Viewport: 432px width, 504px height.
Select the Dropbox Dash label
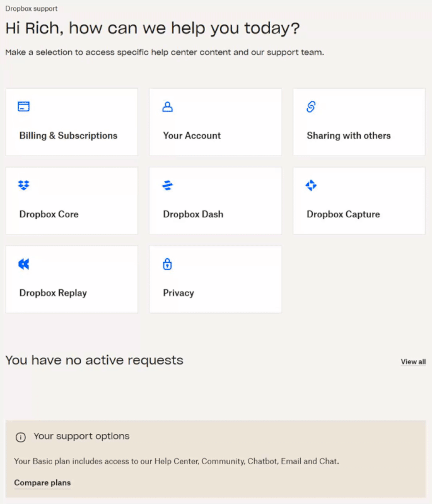pos(193,214)
